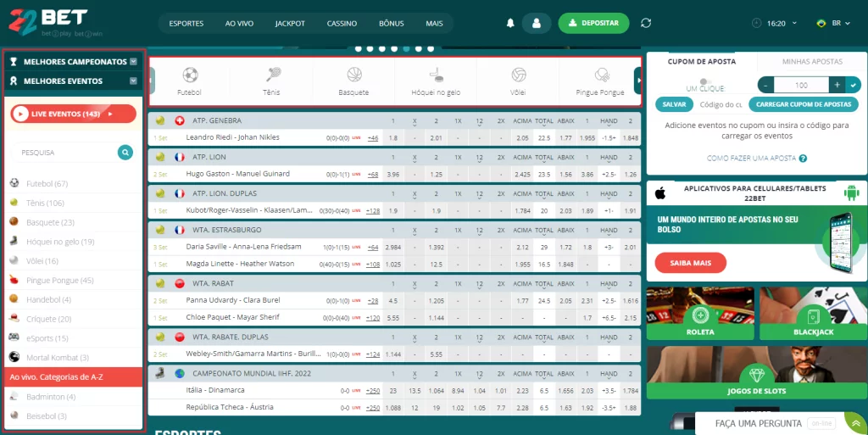The image size is (868, 435).
Task: Open the Ao Vivo menu
Action: click(239, 23)
